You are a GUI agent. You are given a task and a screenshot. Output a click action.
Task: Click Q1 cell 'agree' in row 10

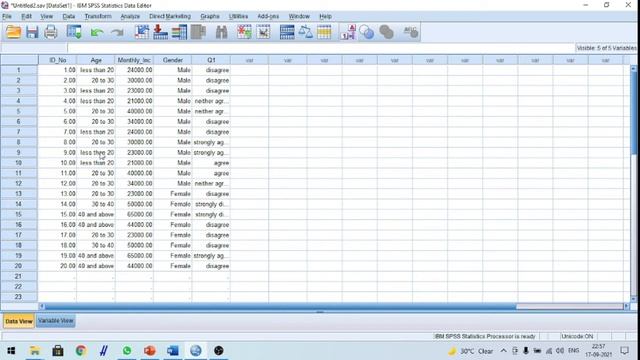tap(211, 163)
